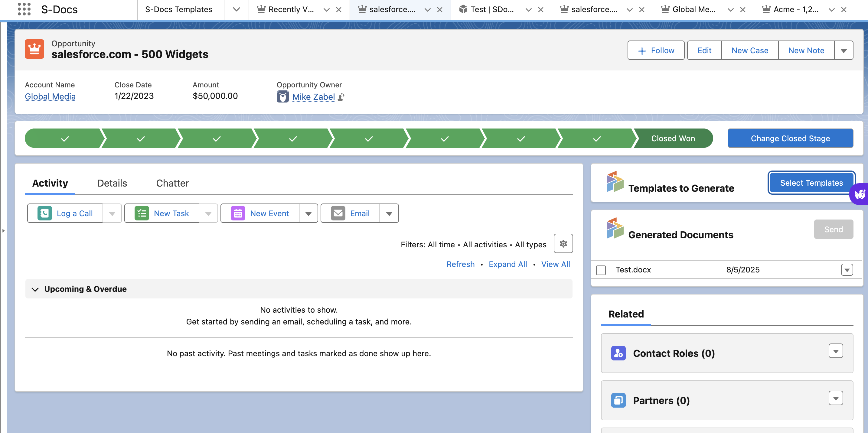Close the Global Me... workspace tab
The image size is (868, 433).
click(743, 10)
